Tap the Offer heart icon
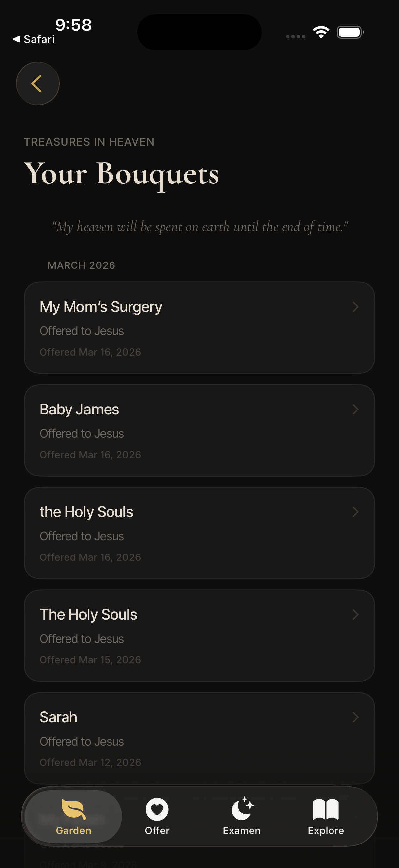Screen dimensions: 399x868 157,809
